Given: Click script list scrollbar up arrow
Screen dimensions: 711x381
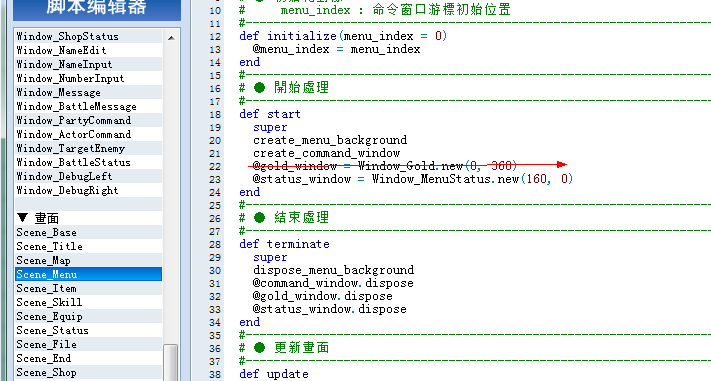Looking at the screenshot, I should 171,38.
